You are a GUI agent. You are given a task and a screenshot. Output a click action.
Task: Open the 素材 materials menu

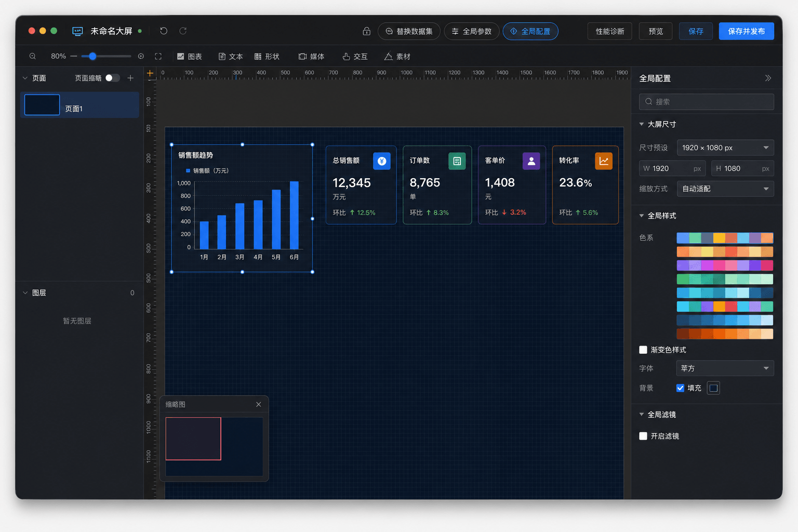tap(397, 57)
